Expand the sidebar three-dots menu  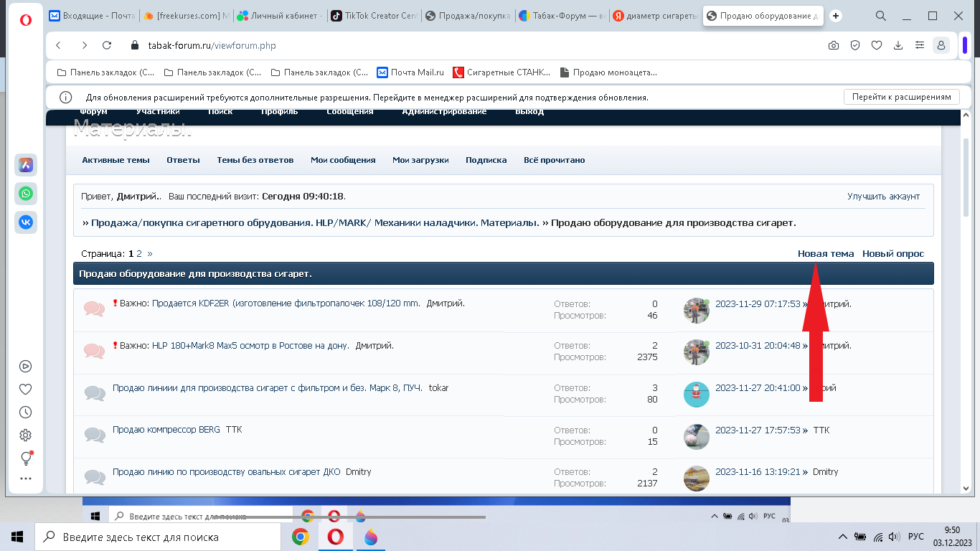pyautogui.click(x=25, y=479)
